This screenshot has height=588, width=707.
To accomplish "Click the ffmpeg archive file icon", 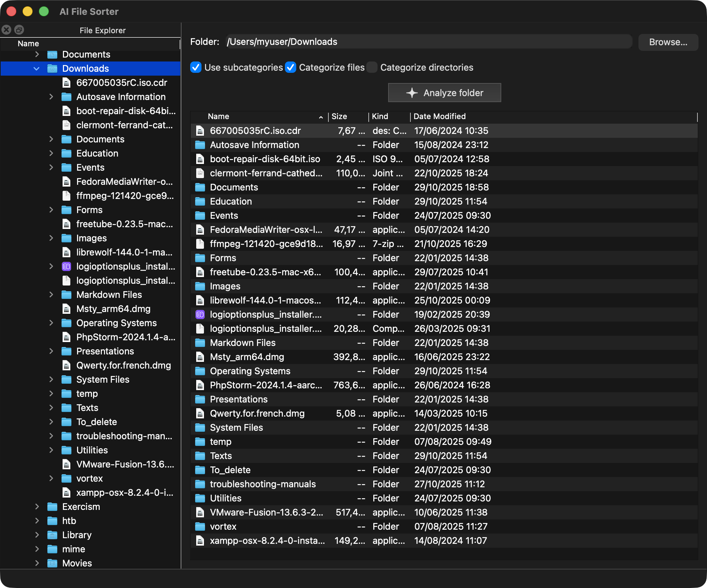I will click(x=200, y=244).
